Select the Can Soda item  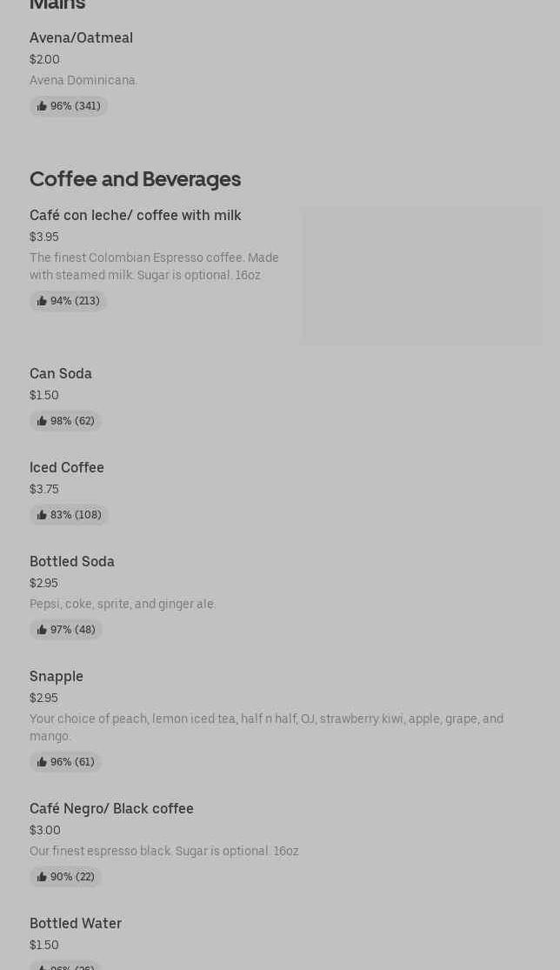[x=61, y=373]
